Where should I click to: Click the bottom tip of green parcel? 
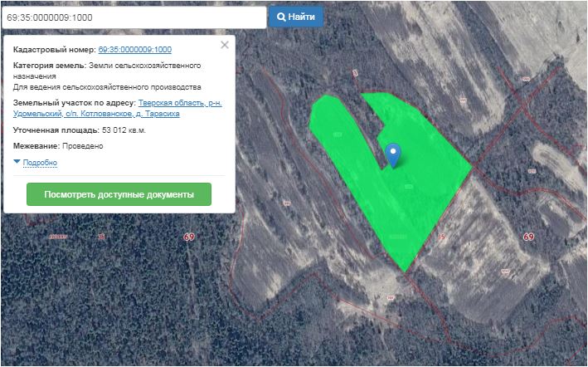pyautogui.click(x=403, y=269)
